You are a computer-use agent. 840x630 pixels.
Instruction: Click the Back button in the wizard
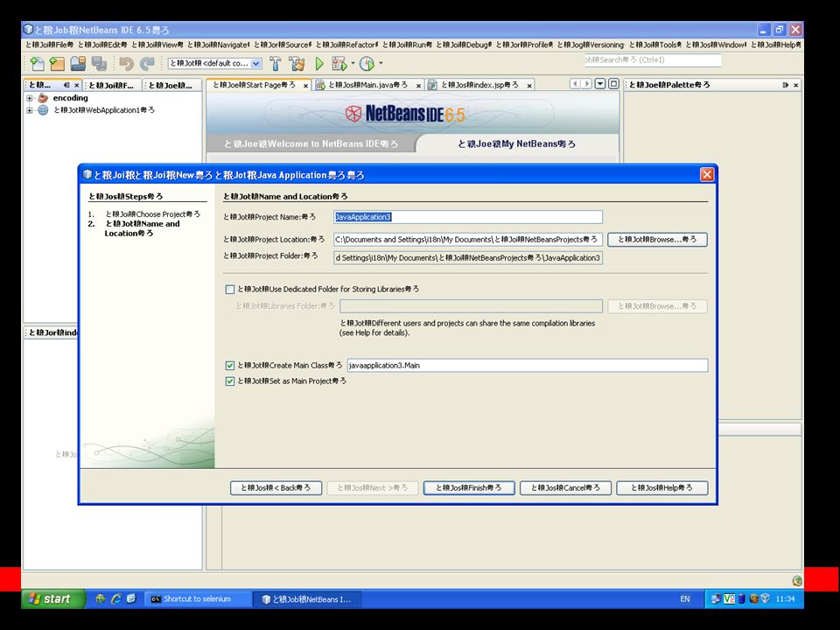[x=276, y=488]
